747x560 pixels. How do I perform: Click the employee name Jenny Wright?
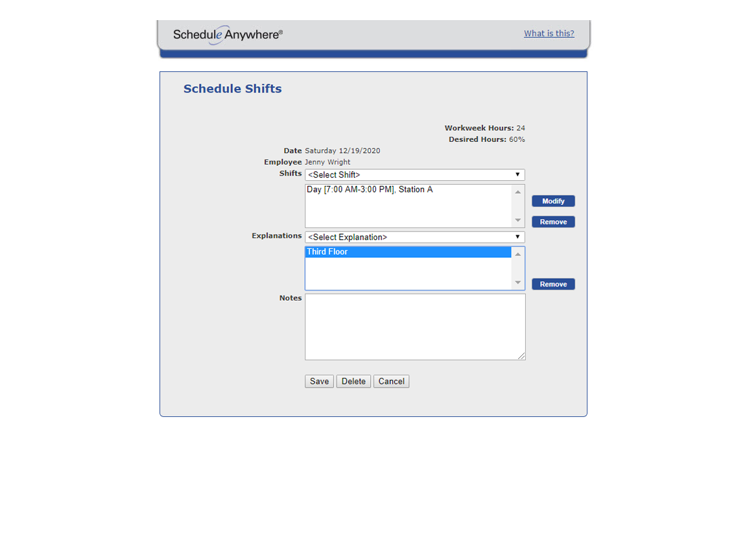point(327,162)
